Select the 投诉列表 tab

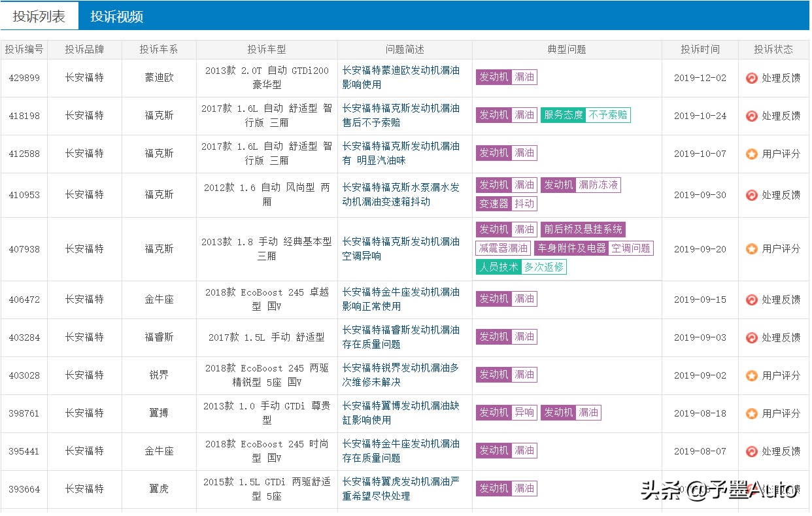(x=39, y=17)
